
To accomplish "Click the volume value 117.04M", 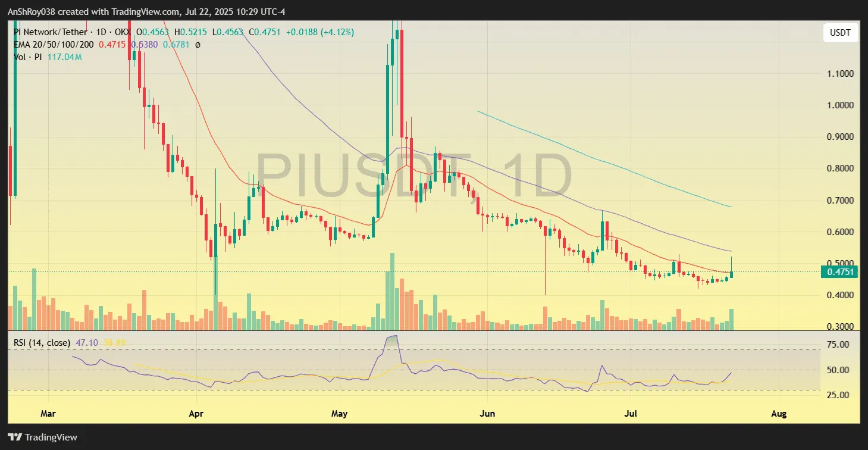I will (x=64, y=57).
